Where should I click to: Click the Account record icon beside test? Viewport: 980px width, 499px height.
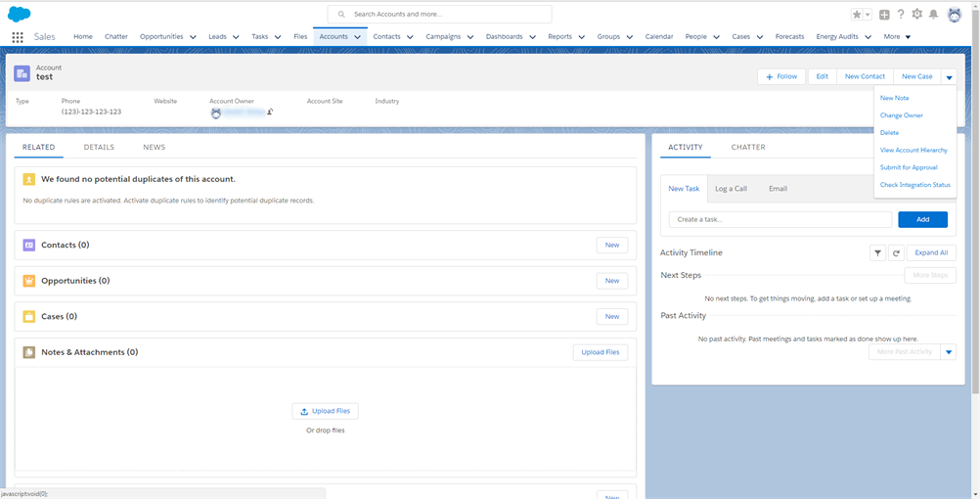[22, 73]
